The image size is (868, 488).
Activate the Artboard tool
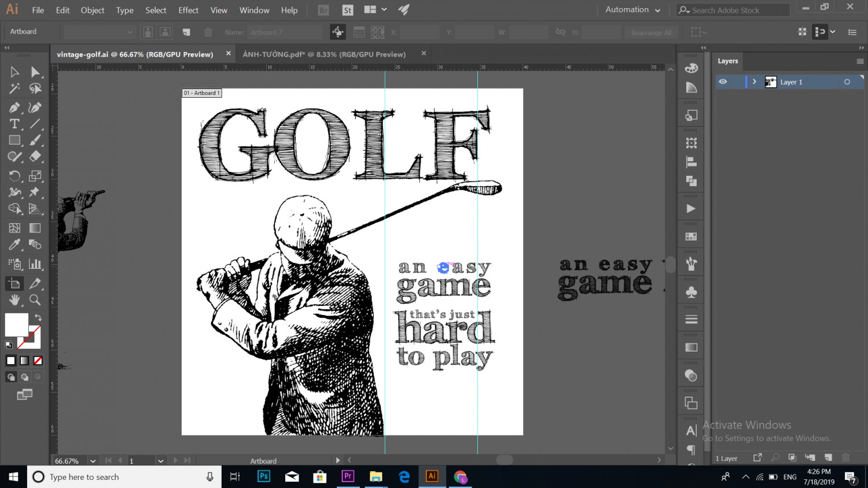(14, 283)
